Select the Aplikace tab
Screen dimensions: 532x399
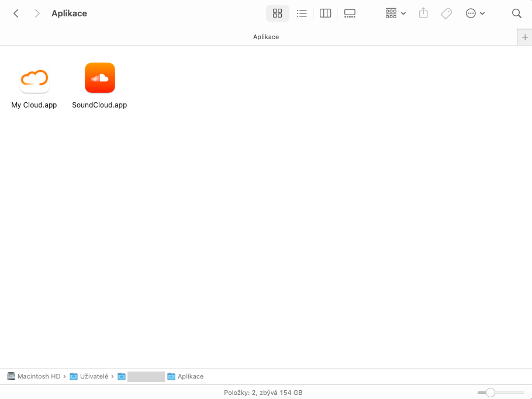point(266,37)
